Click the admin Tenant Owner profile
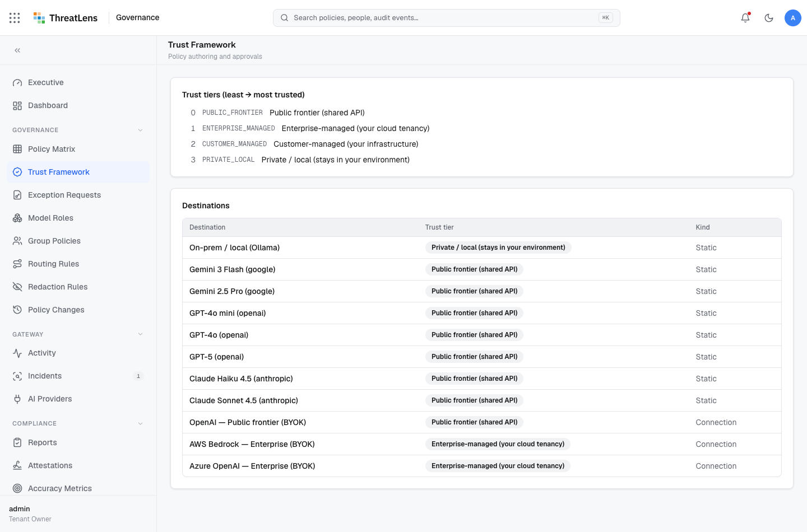Image resolution: width=807 pixels, height=532 pixels. coord(30,514)
